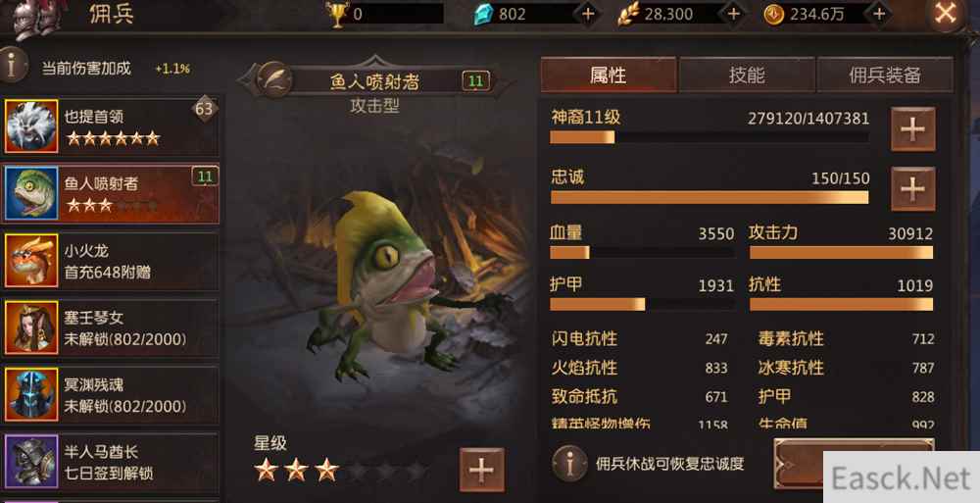
Task: Switch to the 技能 tab
Action: pyautogui.click(x=747, y=75)
